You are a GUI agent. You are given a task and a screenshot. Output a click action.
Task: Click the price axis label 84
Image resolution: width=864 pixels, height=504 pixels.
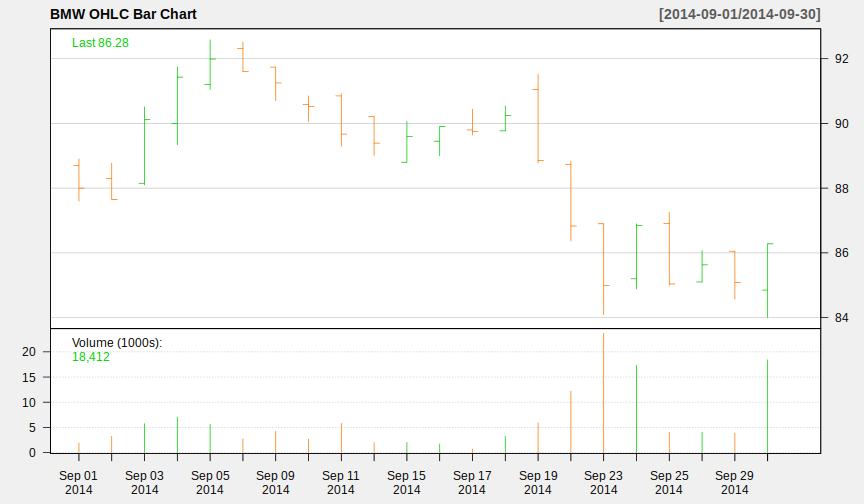(x=841, y=318)
